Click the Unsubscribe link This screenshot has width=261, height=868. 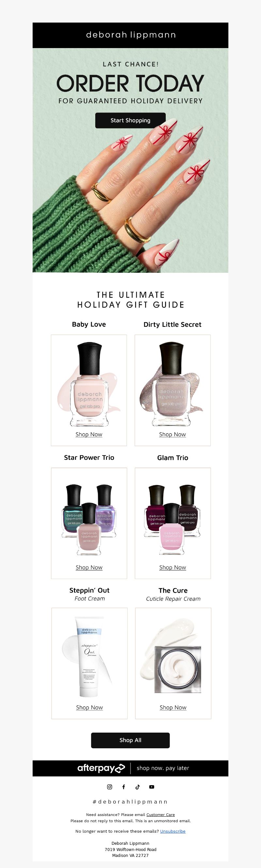pos(173,831)
